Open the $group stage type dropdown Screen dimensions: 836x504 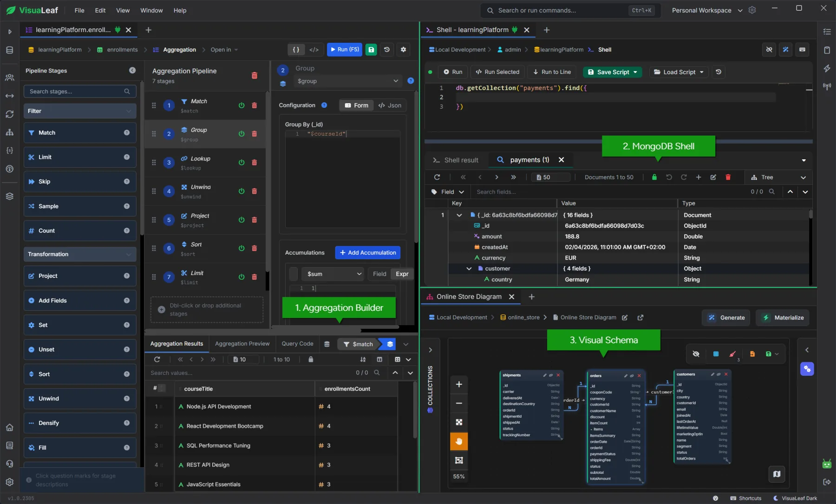(348, 81)
